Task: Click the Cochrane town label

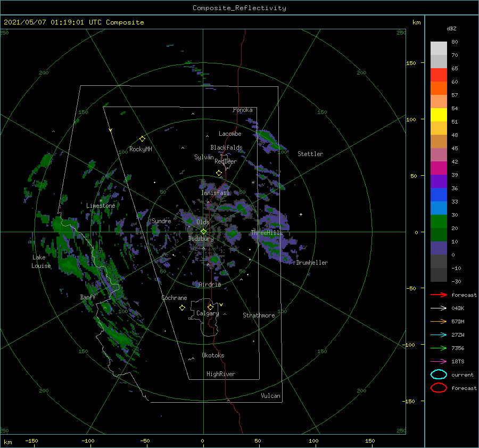Action: pyautogui.click(x=174, y=298)
